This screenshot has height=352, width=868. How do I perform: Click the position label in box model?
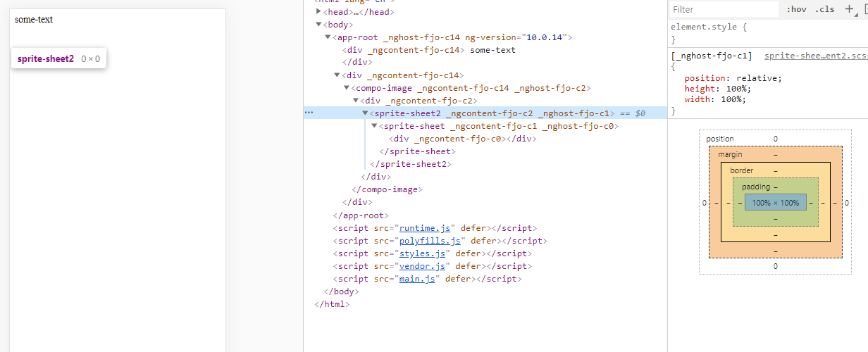click(x=720, y=139)
